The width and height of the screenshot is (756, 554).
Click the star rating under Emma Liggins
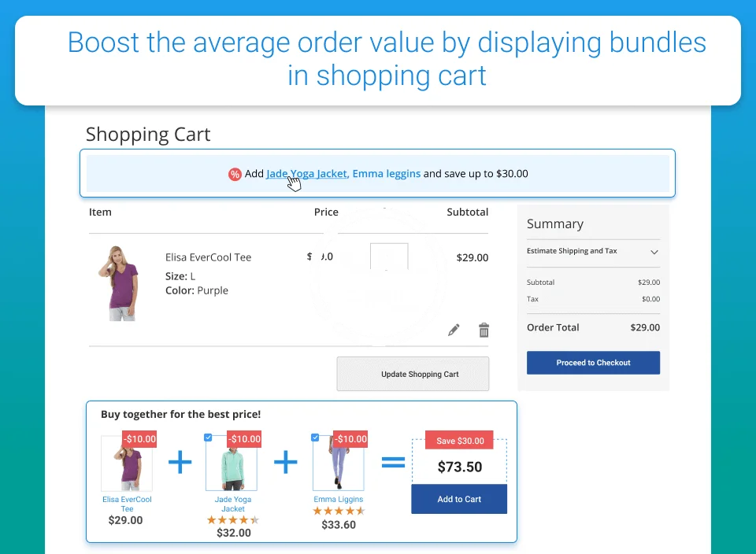339,511
